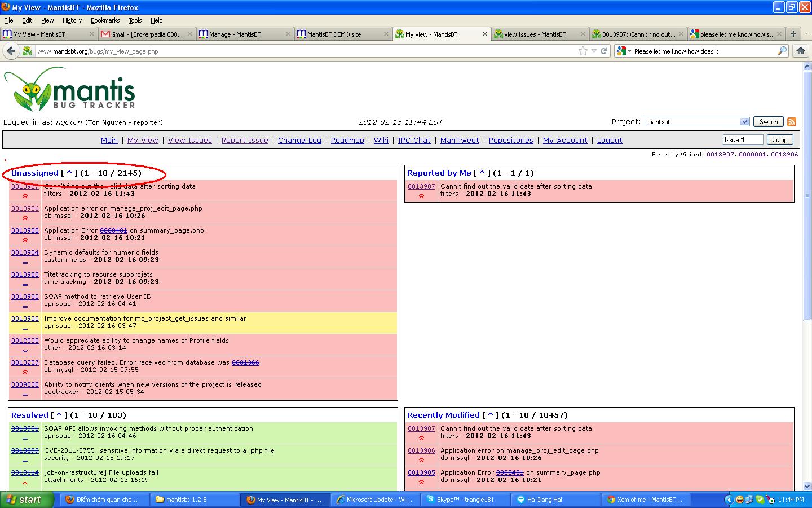Close the MantisBT DEMO site tab
This screenshot has height=508, width=812.
coord(386,34)
